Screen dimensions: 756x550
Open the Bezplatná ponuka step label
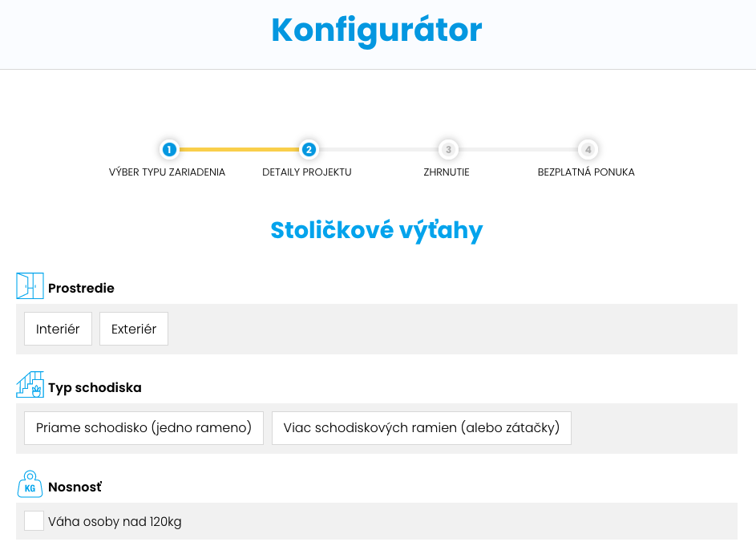[586, 172]
